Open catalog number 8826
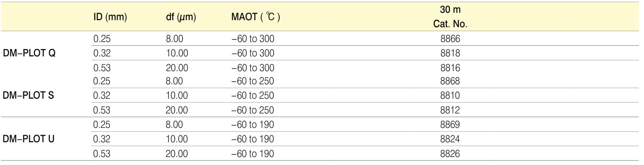644x165 pixels. (x=450, y=154)
